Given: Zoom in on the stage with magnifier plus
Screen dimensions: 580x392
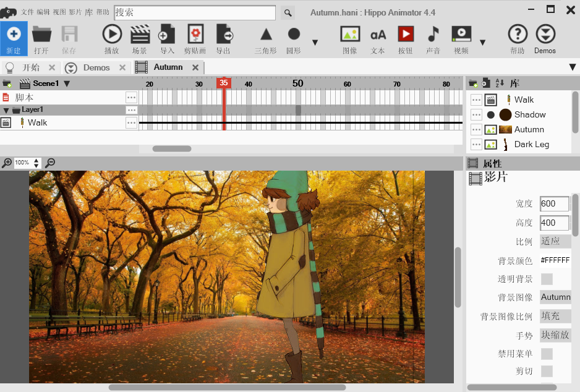Looking at the screenshot, I should tap(7, 163).
